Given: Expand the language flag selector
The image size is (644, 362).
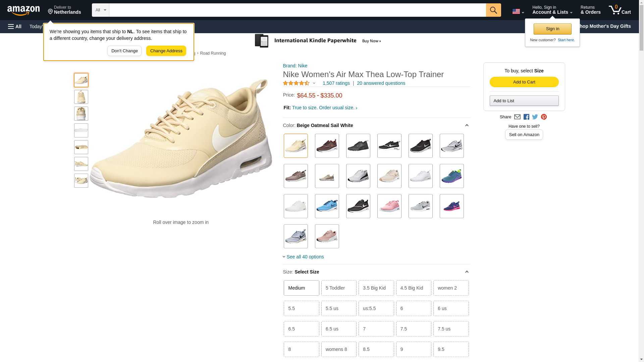Looking at the screenshot, I should (x=518, y=11).
